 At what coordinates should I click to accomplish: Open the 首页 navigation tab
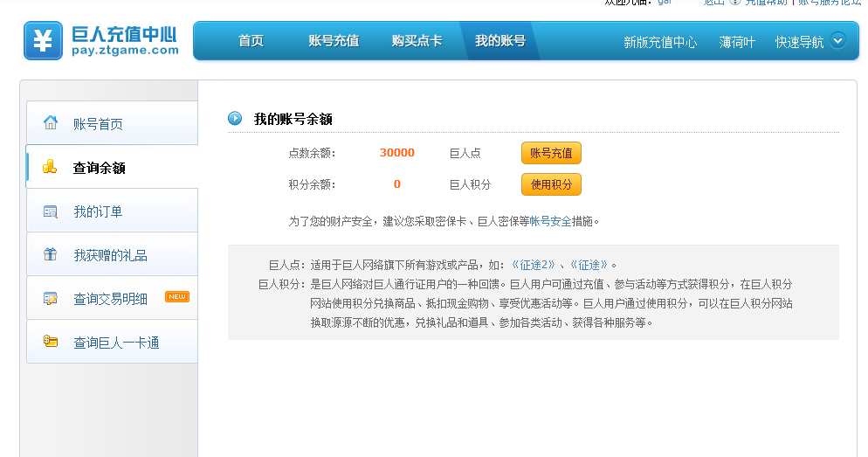point(251,41)
